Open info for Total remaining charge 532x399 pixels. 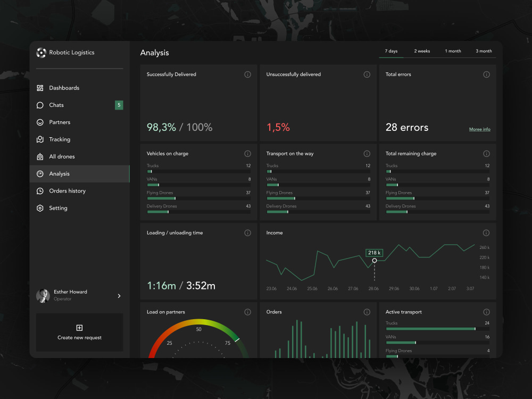point(487,154)
